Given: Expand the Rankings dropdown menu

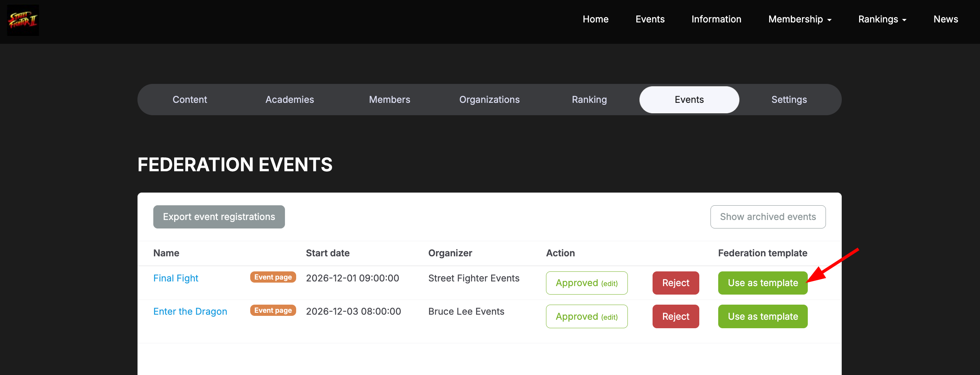Looking at the screenshot, I should coord(882,19).
